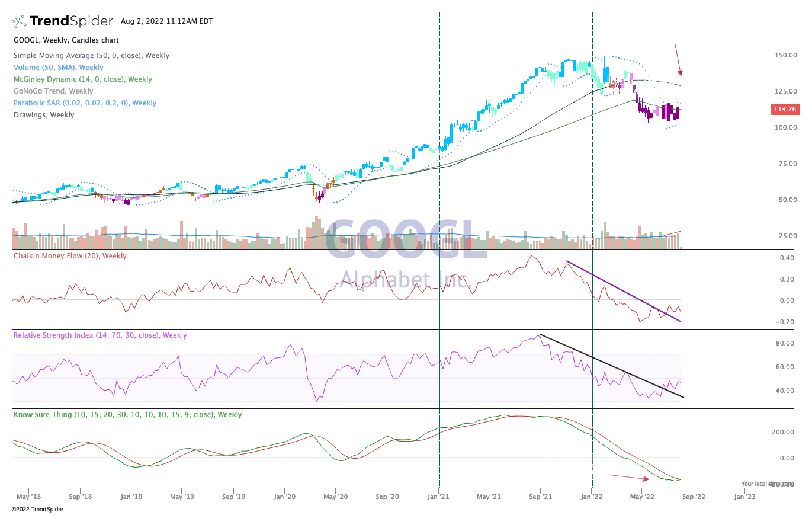Click the Sep '19 date axis label
The width and height of the screenshot is (812, 515).
(x=233, y=498)
